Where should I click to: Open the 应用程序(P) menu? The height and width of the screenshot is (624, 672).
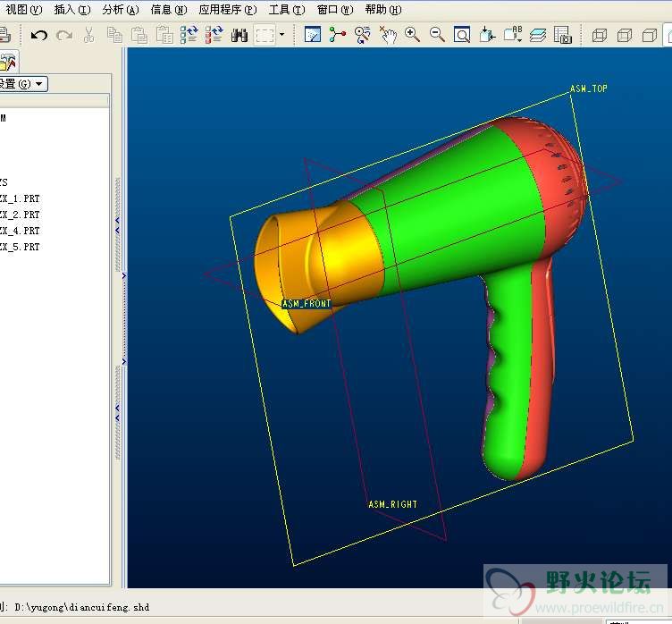[x=228, y=10]
